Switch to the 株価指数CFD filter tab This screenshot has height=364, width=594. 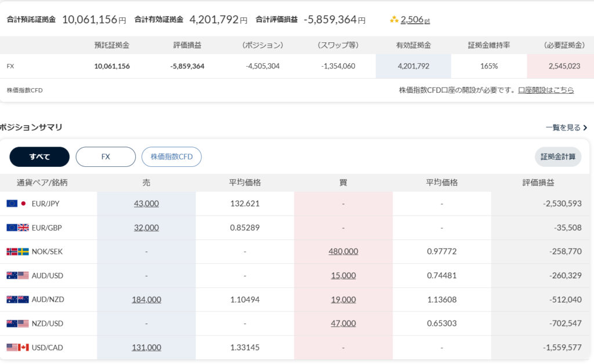point(171,156)
